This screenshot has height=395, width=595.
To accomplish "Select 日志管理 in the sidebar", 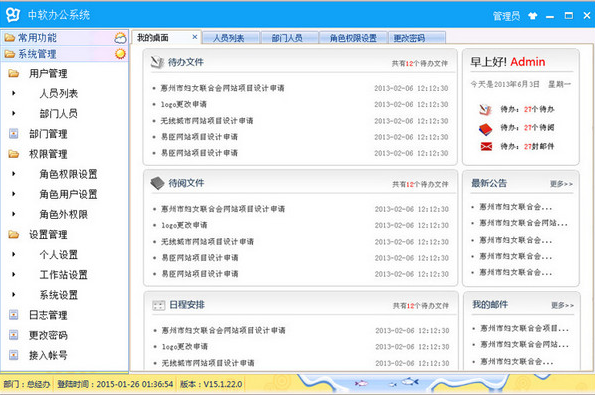I will (x=48, y=315).
